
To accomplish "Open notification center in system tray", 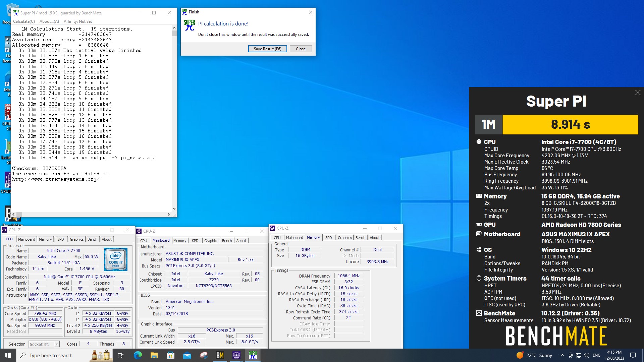I will tap(633, 355).
